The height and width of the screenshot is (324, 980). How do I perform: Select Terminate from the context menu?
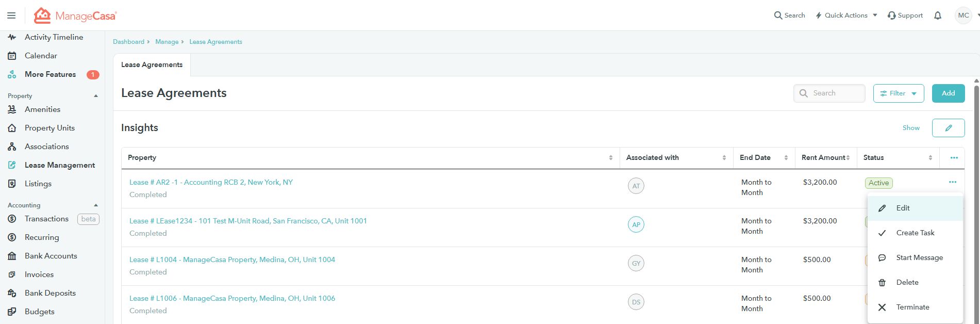pyautogui.click(x=912, y=307)
